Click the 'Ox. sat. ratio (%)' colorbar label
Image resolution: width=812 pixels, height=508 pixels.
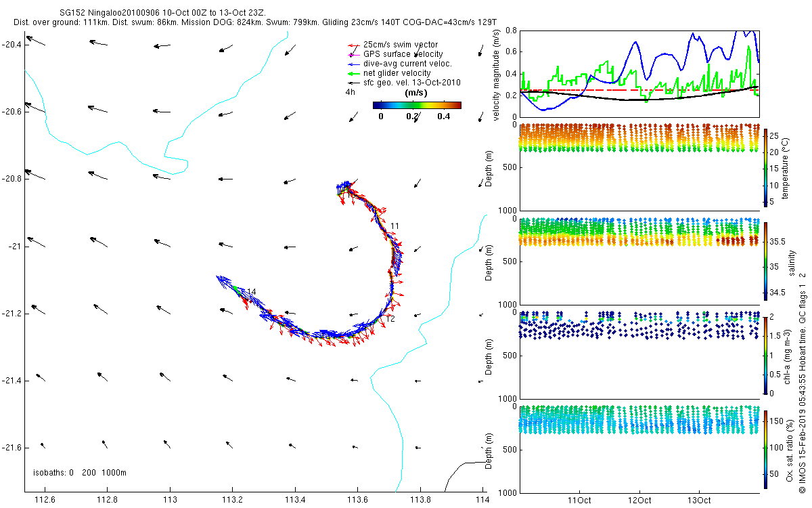[789, 450]
